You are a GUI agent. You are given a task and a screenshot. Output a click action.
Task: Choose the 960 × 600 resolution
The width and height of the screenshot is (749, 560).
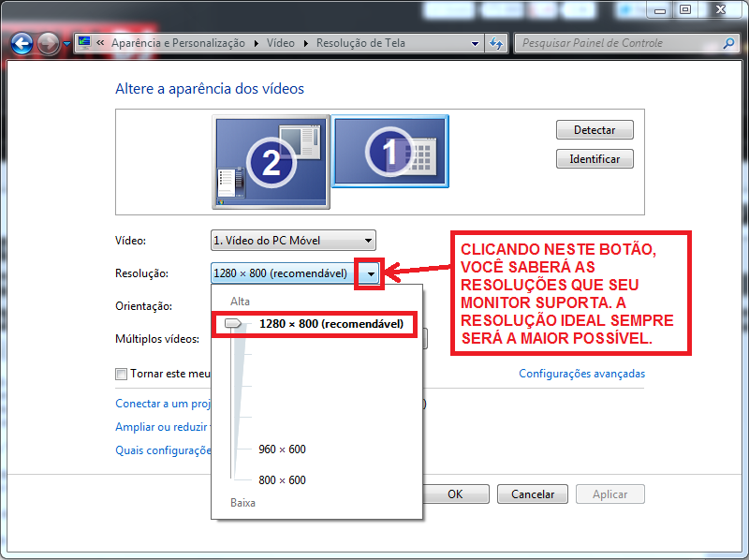282,449
